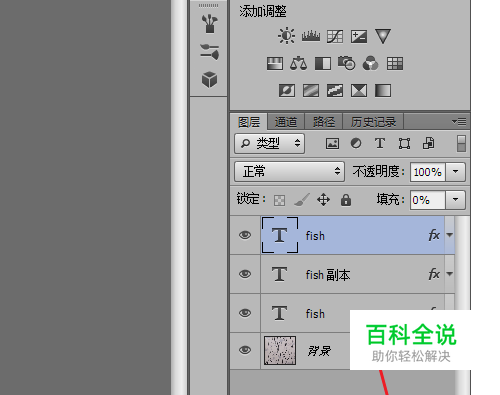This screenshot has width=500, height=395.
Task: Add an Exposure adjustment (plus/minus icon)
Action: 359,36
